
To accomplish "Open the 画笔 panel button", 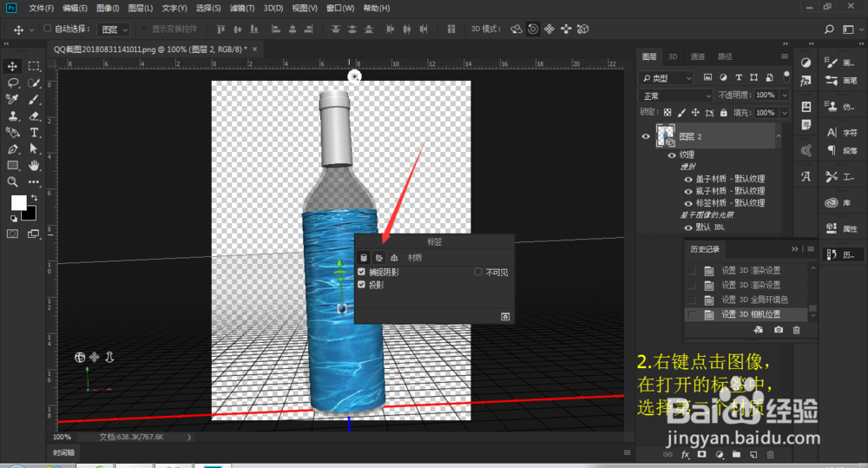I will (840, 81).
